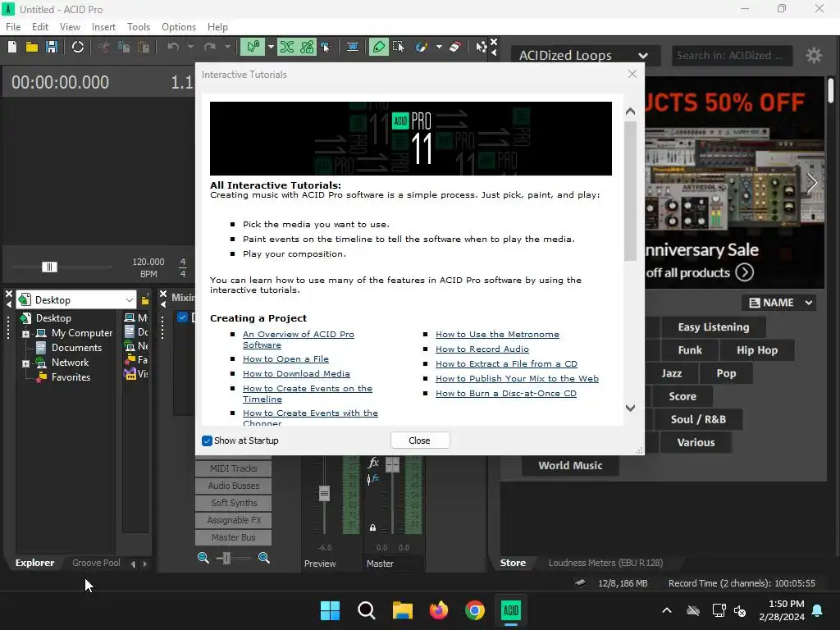Screen dimensions: 840x630
Task: Click the Redo arrow icon
Action: coord(209,47)
